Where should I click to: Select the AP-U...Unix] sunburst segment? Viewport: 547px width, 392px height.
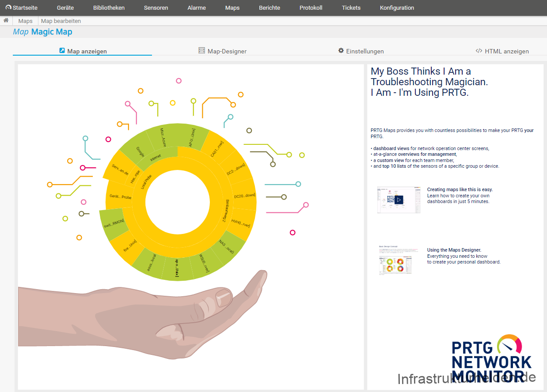[193, 136]
